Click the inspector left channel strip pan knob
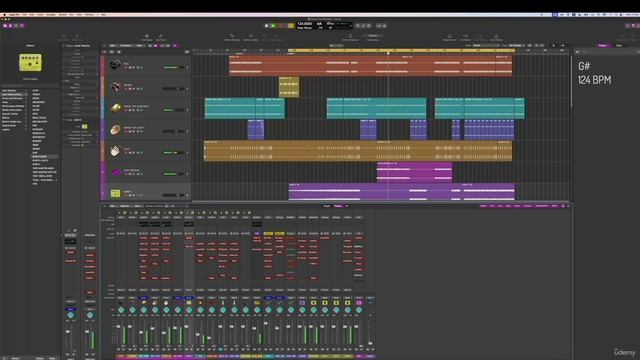 pyautogui.click(x=71, y=315)
